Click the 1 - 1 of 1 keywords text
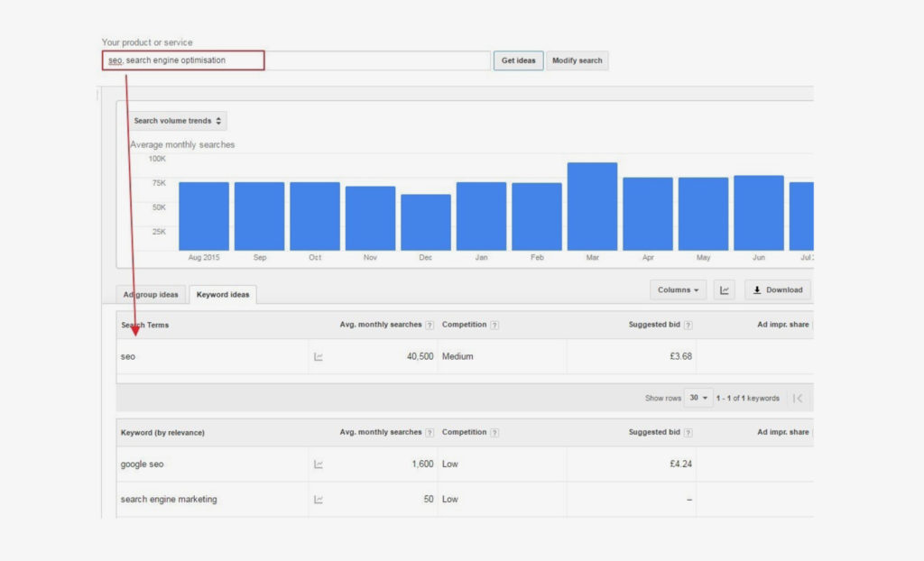 pyautogui.click(x=747, y=399)
